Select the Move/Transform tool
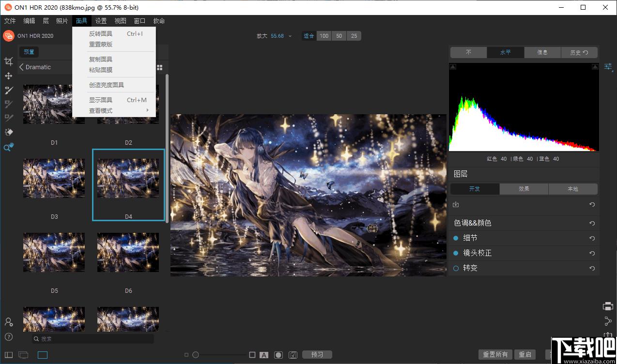617x364 pixels. pyautogui.click(x=8, y=76)
